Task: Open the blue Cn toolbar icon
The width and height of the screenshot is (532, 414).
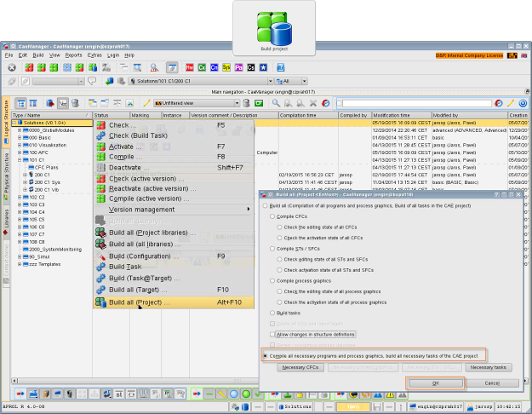Action: [215, 67]
